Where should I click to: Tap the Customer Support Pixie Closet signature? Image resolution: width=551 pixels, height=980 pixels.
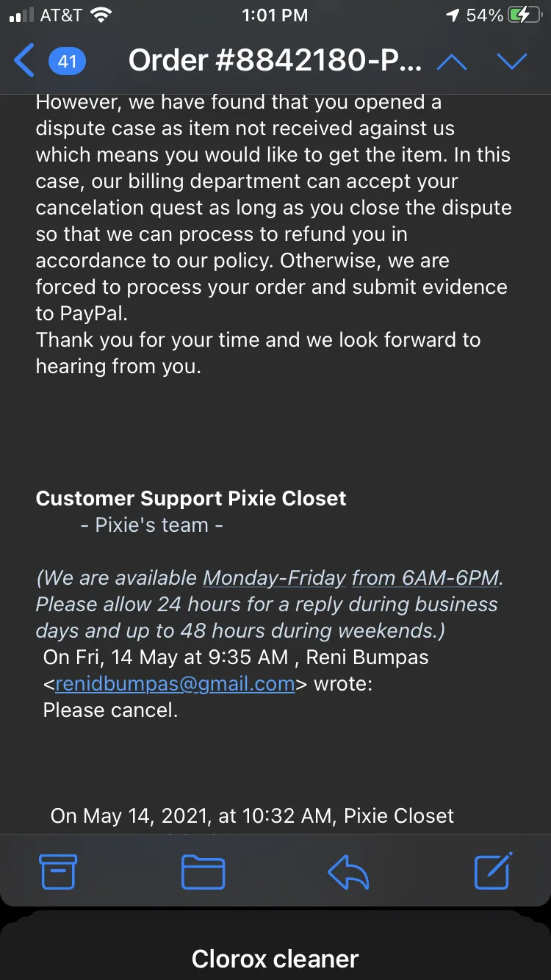coord(191,498)
